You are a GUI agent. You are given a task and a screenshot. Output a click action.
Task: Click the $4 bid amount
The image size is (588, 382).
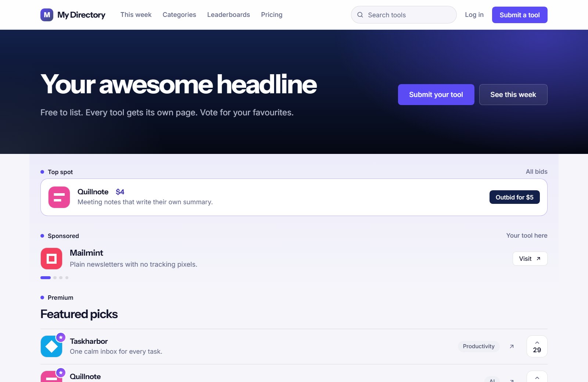120,192
